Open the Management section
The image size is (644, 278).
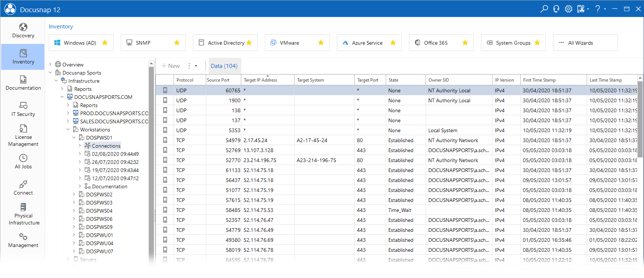click(x=23, y=240)
